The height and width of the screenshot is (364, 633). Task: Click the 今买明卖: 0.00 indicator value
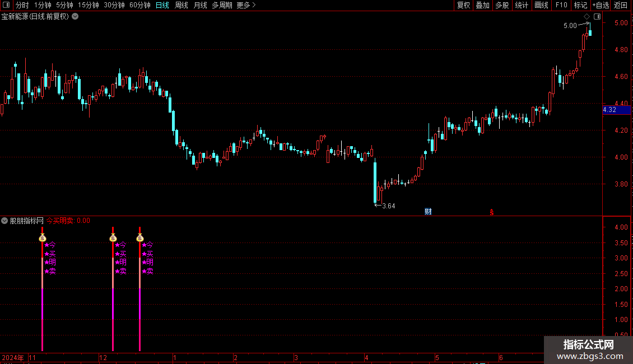68,221
